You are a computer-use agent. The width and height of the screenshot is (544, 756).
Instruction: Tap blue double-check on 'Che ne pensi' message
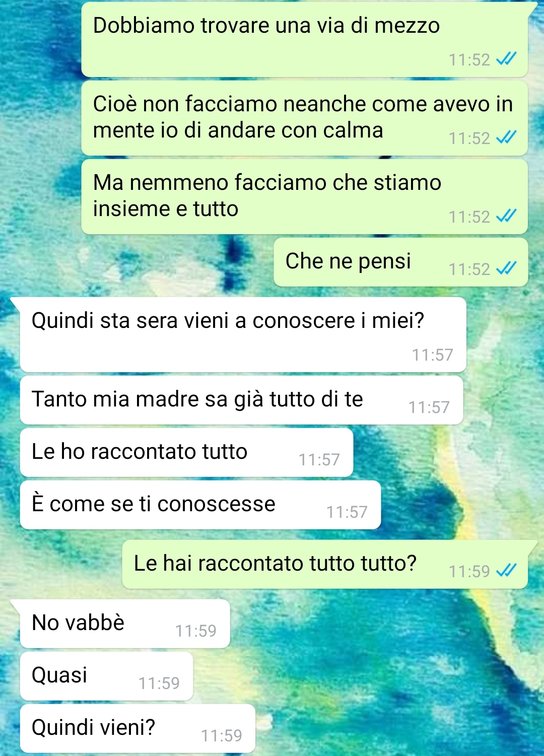(506, 269)
